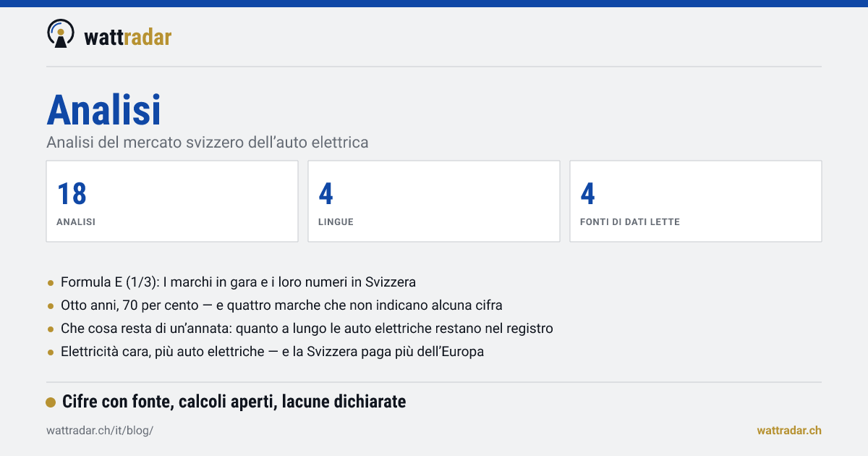Click the LINGUE label
Viewport: 868px width, 456px height.
(x=336, y=222)
